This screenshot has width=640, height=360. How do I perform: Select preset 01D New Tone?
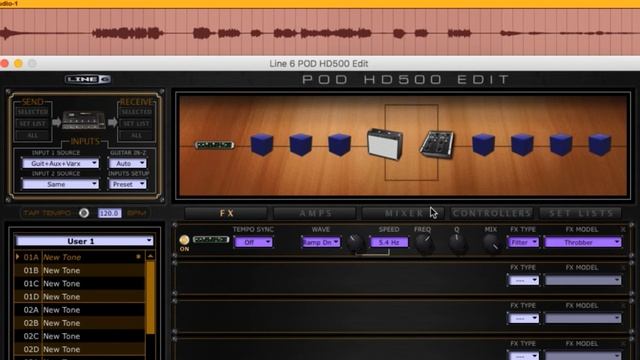pyautogui.click(x=80, y=296)
